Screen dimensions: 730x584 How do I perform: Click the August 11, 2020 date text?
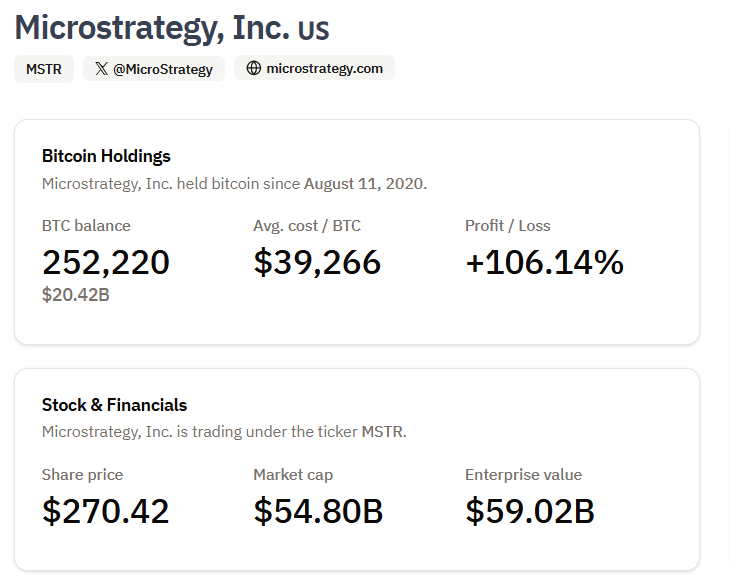pyautogui.click(x=364, y=184)
